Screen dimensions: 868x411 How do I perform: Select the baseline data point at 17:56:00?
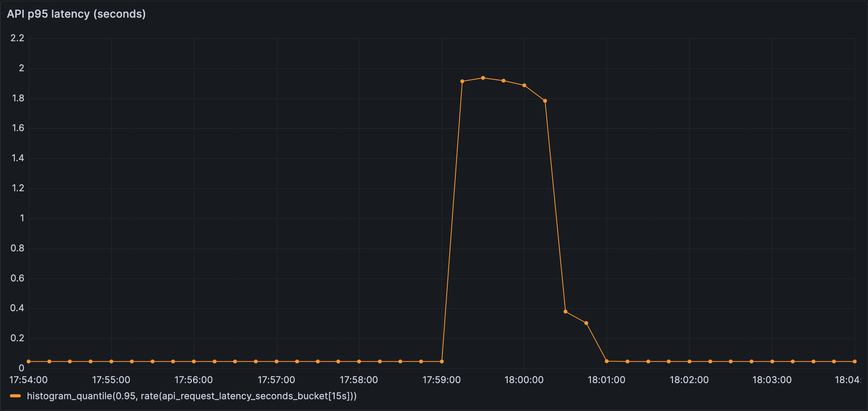click(x=194, y=361)
